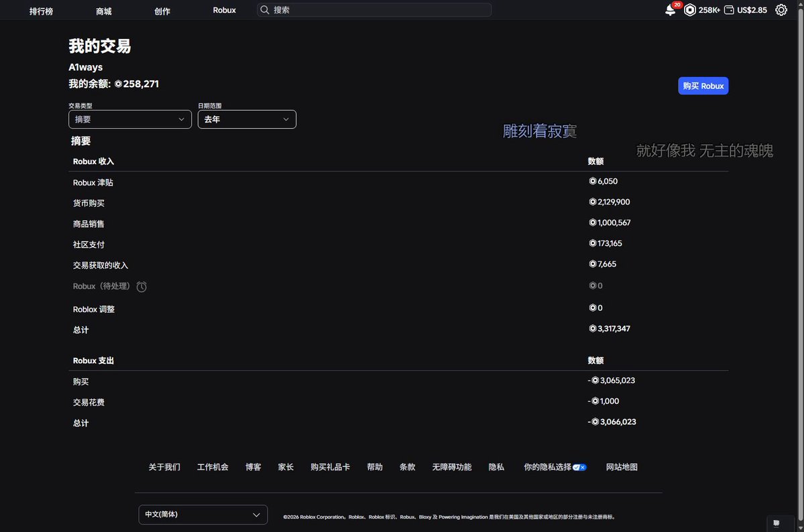Click the chat icon in bottom corner
804x532 pixels.
click(x=777, y=523)
